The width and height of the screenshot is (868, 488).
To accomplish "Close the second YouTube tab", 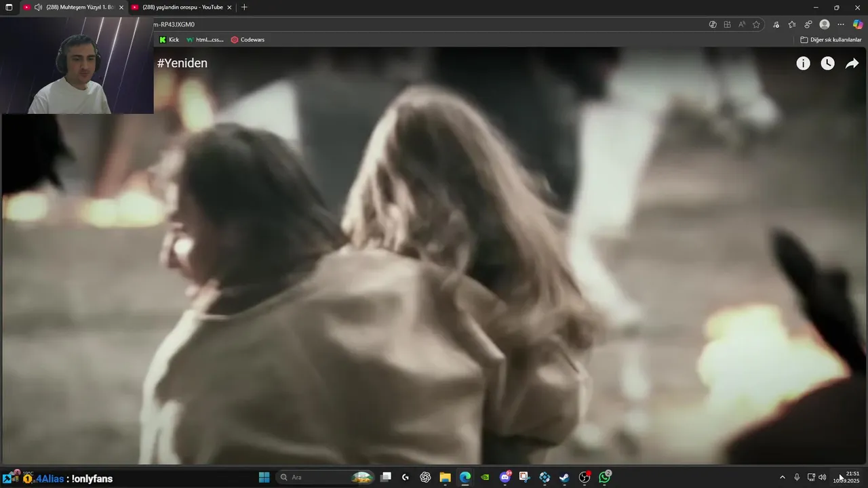I will (229, 7).
